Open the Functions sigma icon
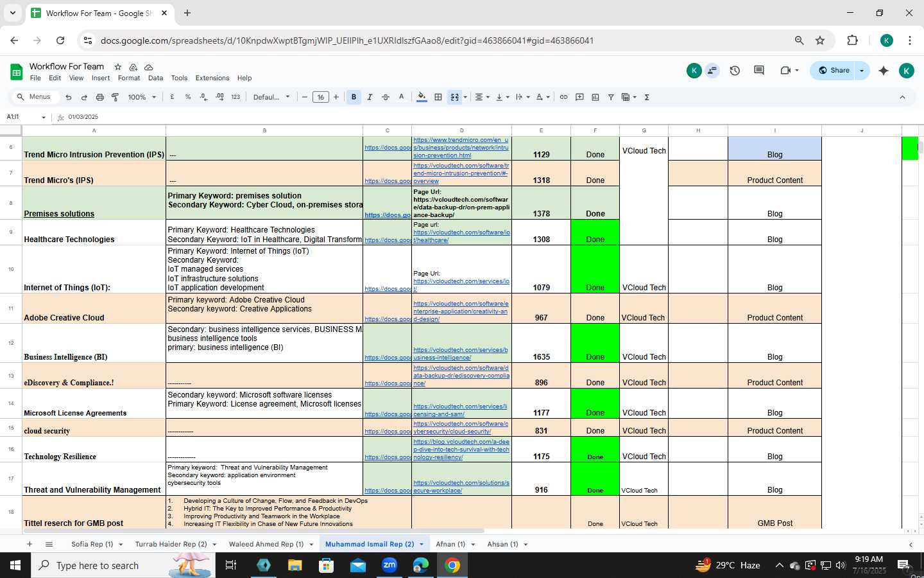Screen dimensions: 924x578 (647, 97)
